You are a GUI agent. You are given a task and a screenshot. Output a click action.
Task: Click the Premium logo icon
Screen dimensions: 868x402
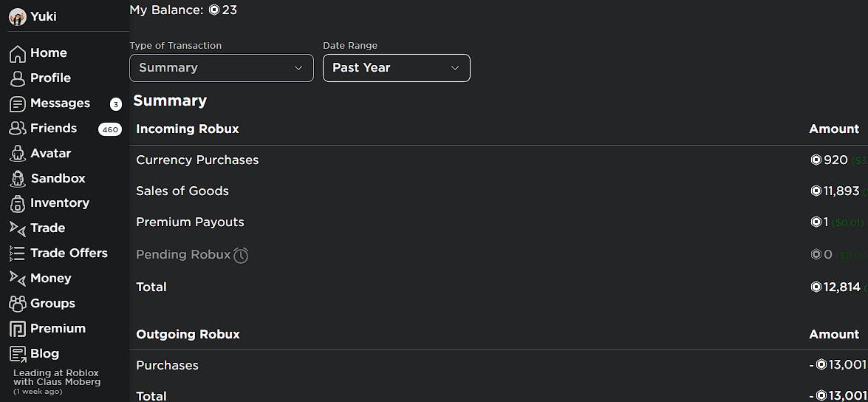18,329
